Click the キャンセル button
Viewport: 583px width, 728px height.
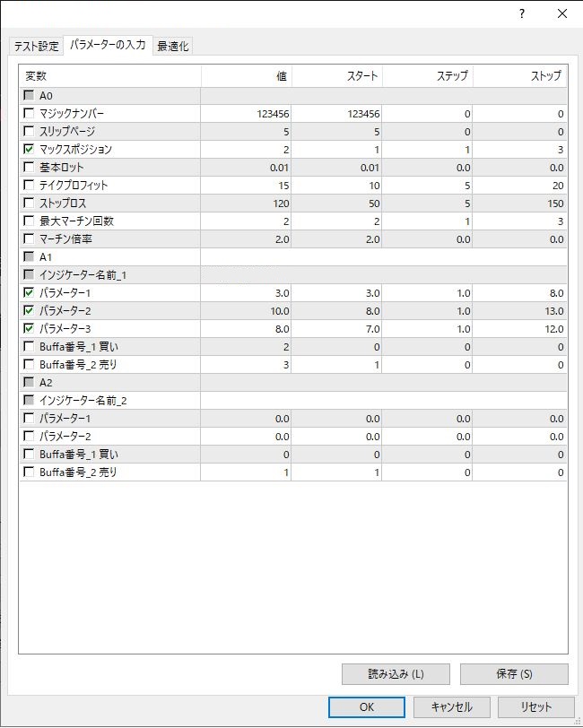(x=451, y=706)
